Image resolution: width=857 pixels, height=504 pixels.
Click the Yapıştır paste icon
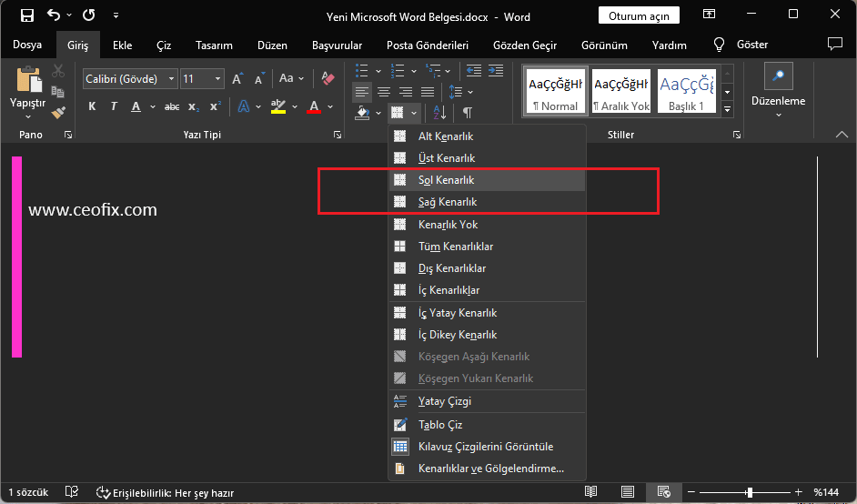pos(28,80)
